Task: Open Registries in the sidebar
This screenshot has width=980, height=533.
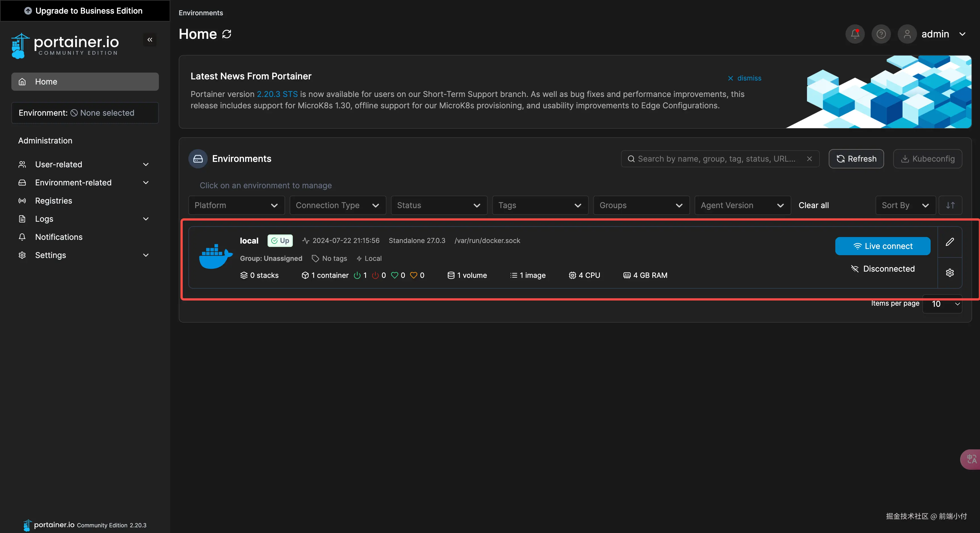Action: click(54, 201)
